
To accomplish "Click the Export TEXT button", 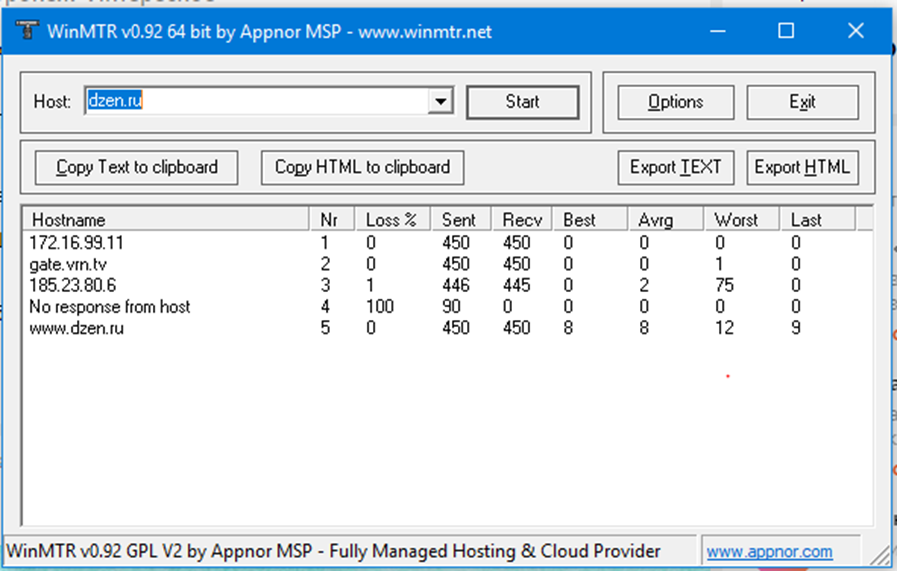I will 676,167.
